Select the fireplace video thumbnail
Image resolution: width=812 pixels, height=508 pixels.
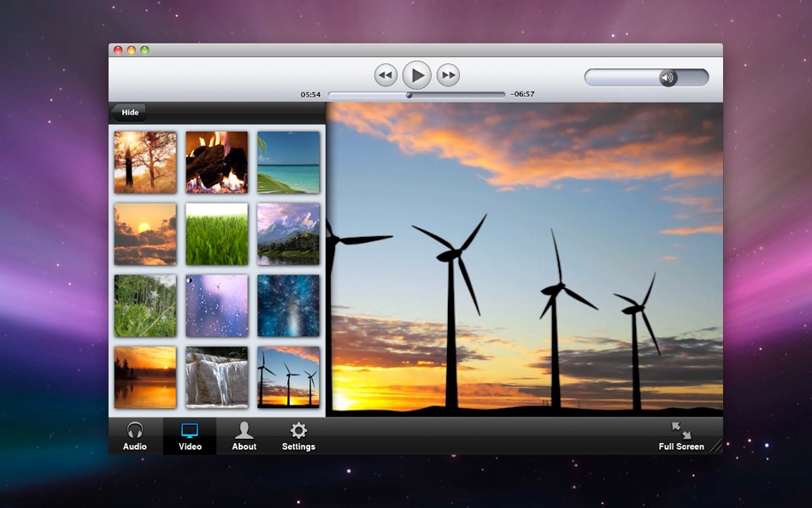(217, 162)
